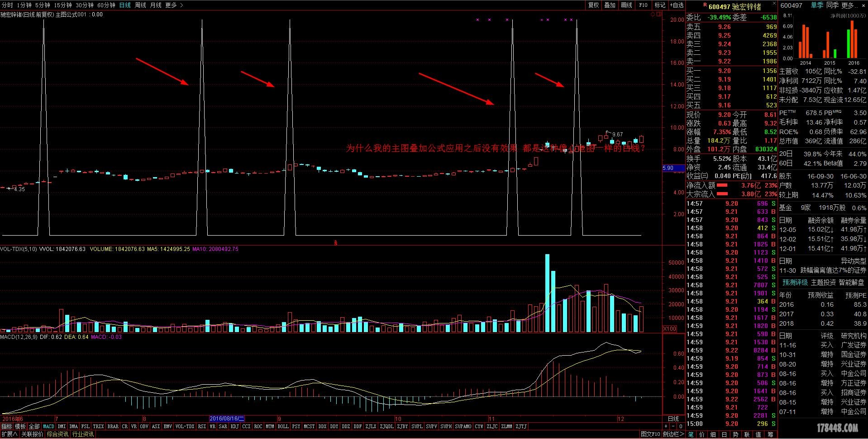
Task: Click the 2016/08/16 date marker
Action: [x=227, y=419]
